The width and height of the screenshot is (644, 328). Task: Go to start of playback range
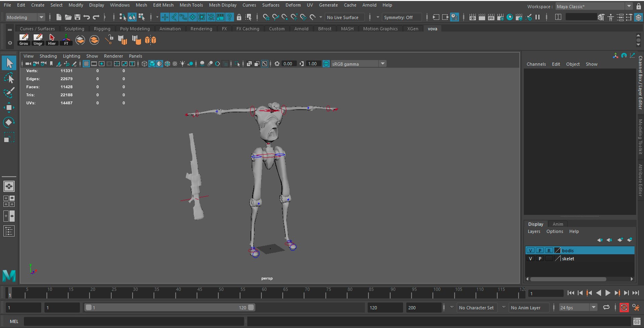[571, 293]
